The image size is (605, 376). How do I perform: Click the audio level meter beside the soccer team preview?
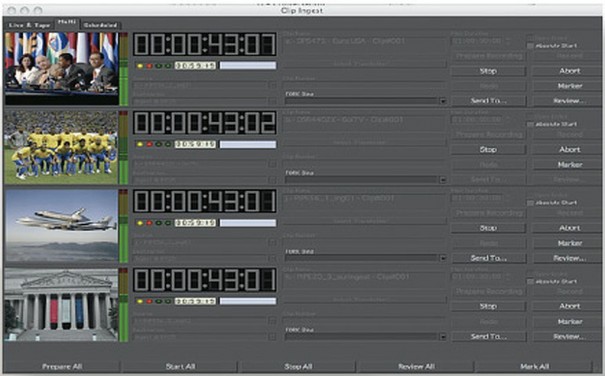tap(123, 147)
